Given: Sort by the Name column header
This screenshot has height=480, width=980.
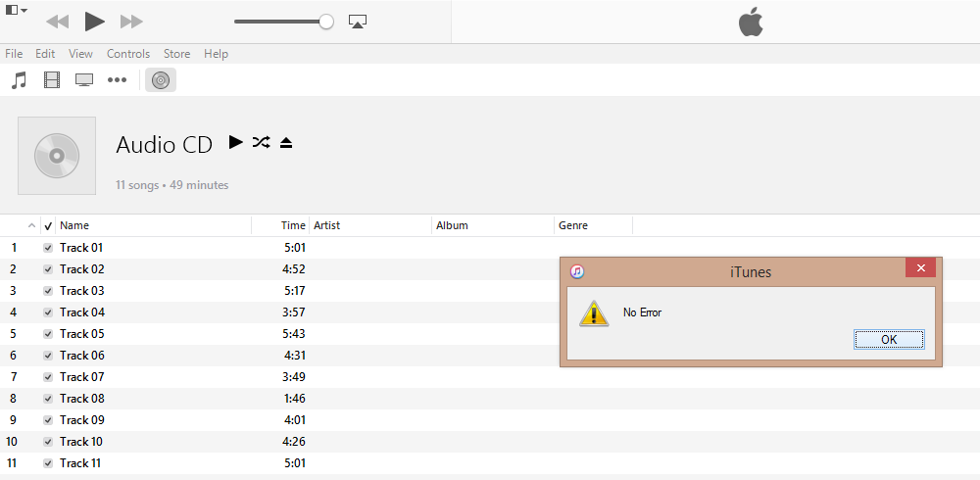Looking at the screenshot, I should pos(154,225).
